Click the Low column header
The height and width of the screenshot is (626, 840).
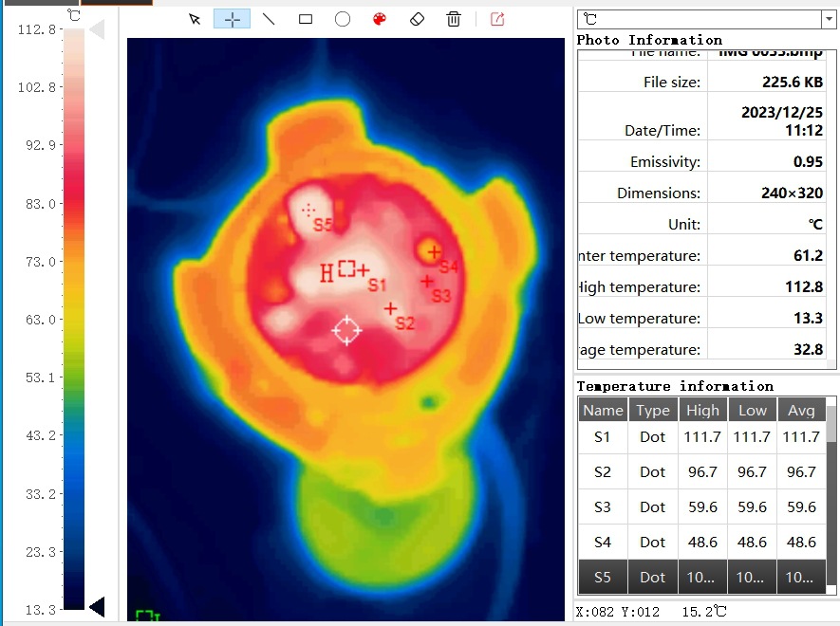tap(752, 410)
